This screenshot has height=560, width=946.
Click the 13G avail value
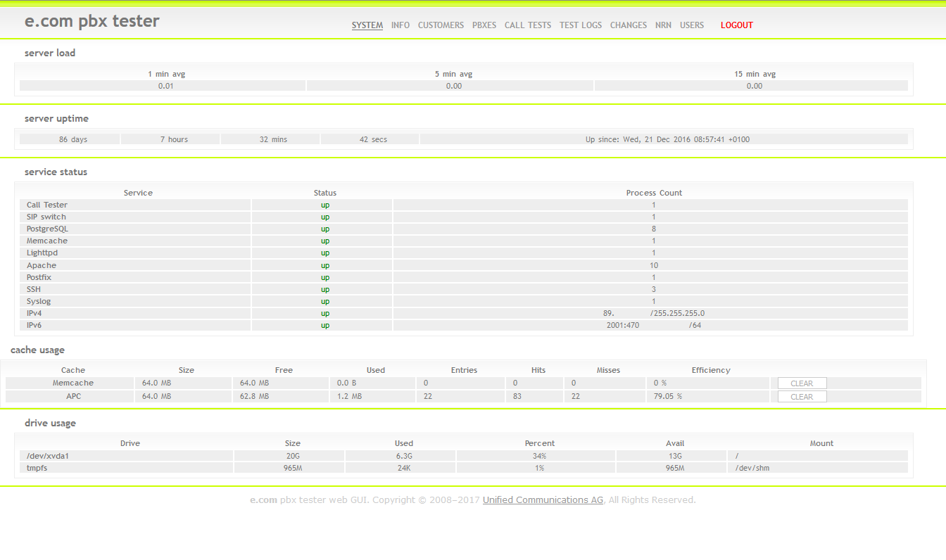675,456
